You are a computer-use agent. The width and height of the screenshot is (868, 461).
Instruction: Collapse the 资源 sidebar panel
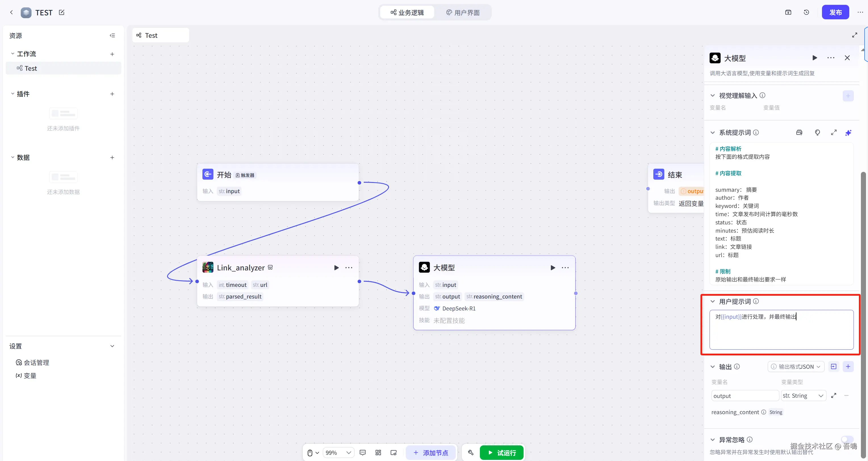112,36
